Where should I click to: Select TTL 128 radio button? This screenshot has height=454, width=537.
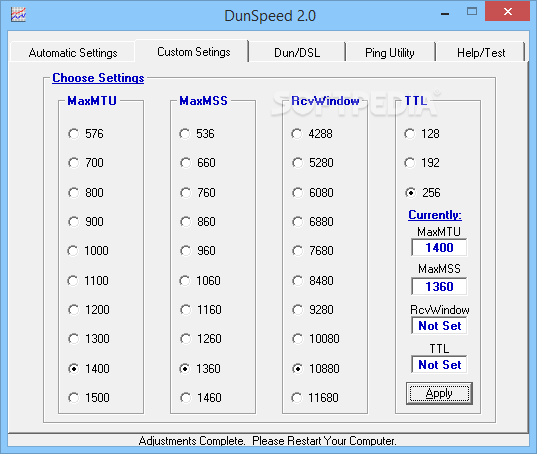pyautogui.click(x=422, y=134)
